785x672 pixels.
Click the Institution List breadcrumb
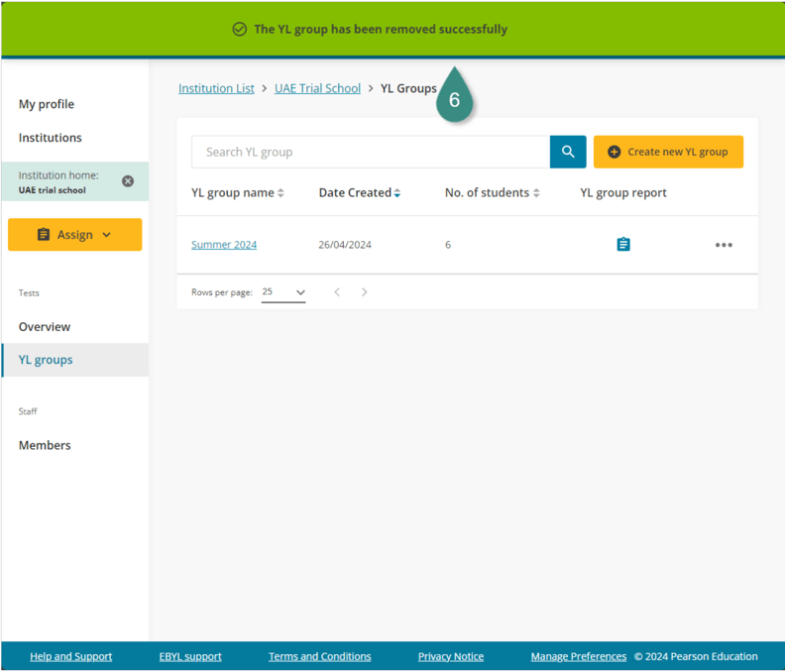click(216, 88)
